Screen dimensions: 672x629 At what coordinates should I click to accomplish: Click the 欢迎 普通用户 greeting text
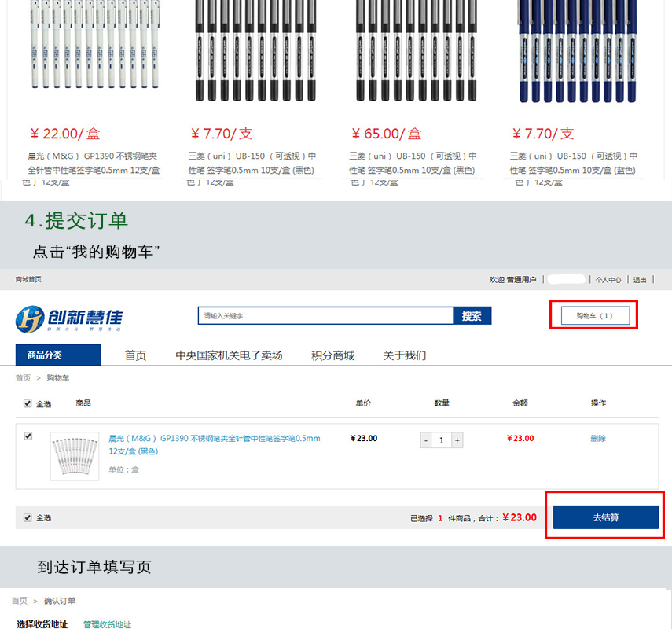512,280
